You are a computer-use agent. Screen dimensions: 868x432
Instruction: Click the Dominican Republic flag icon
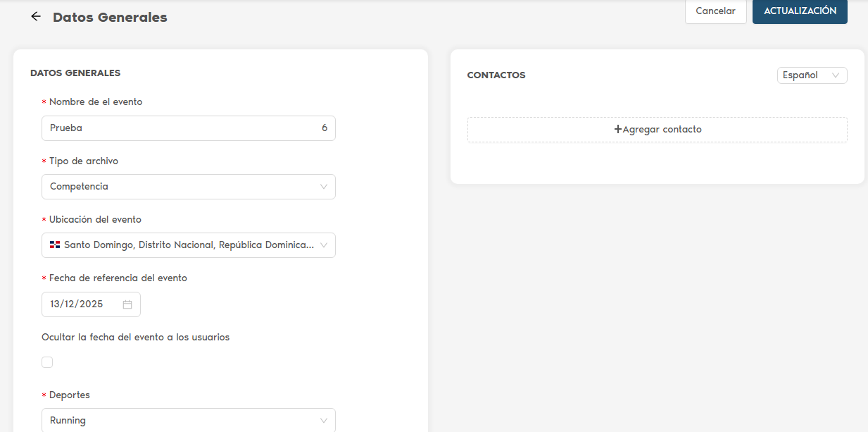[55, 245]
